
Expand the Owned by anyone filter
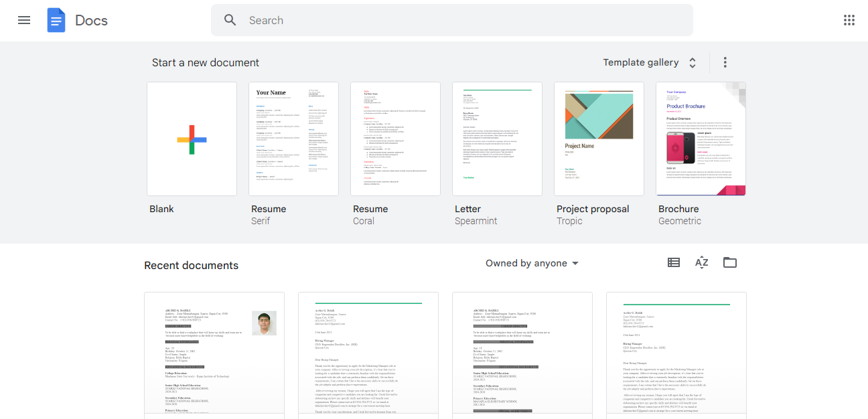532,263
